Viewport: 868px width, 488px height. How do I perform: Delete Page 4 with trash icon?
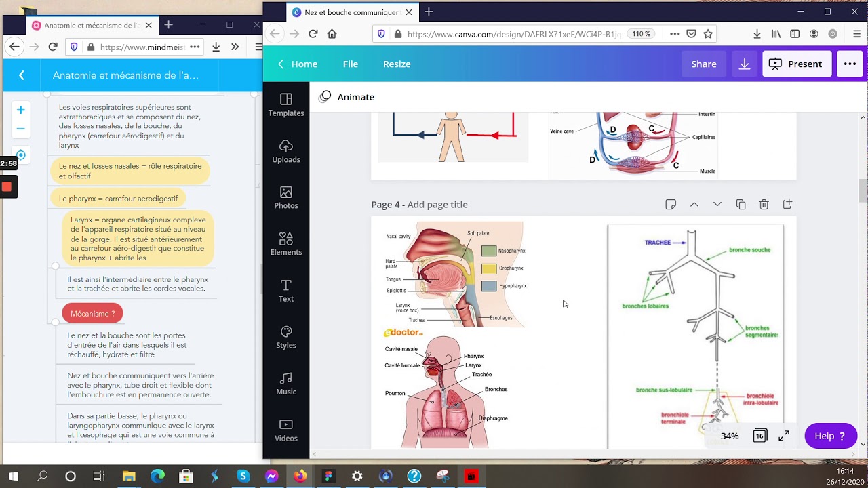[764, 204]
